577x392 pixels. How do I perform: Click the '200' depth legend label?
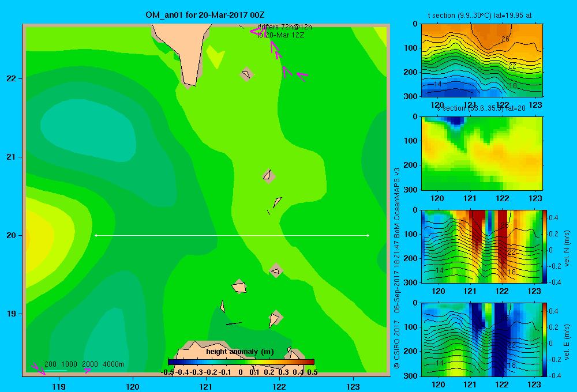click(x=50, y=364)
